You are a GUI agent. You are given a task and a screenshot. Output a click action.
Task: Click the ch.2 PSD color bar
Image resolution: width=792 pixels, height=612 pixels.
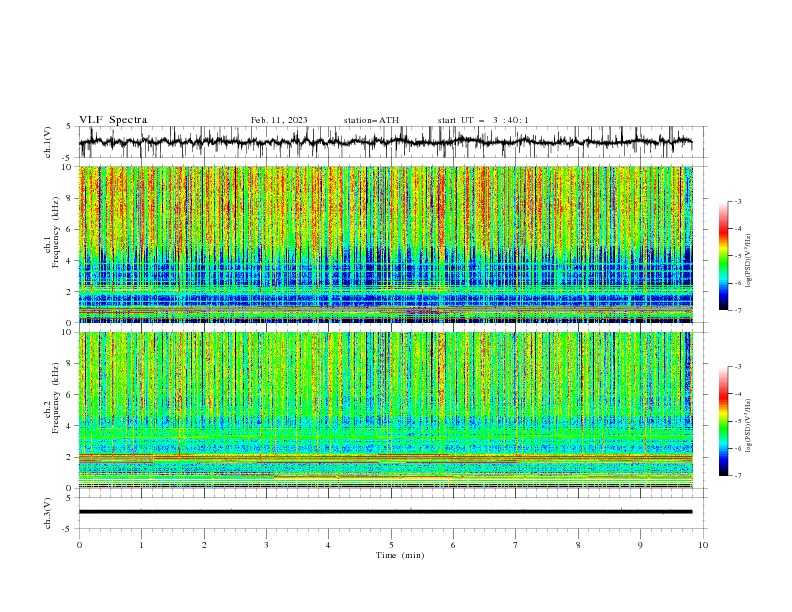[x=723, y=421]
